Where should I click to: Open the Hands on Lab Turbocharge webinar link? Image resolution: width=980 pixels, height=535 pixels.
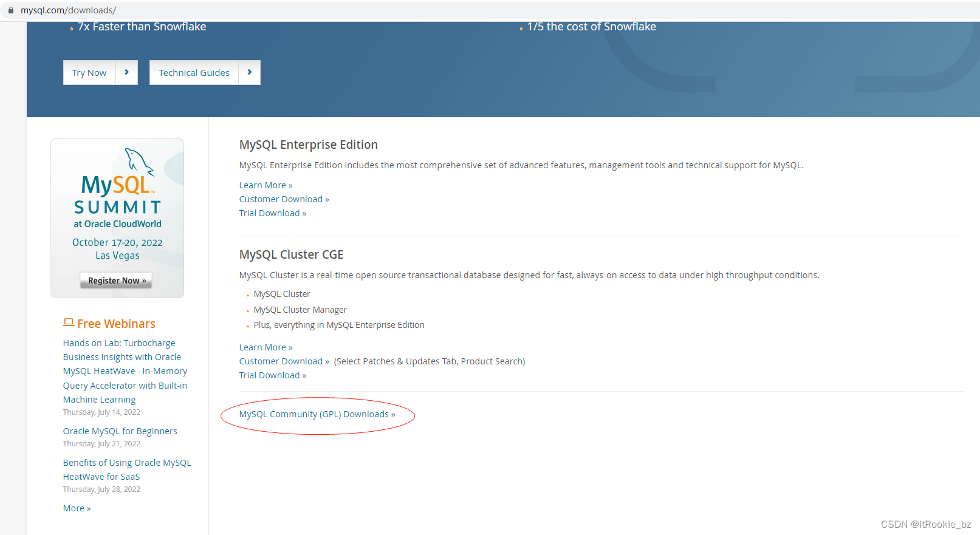coord(125,371)
